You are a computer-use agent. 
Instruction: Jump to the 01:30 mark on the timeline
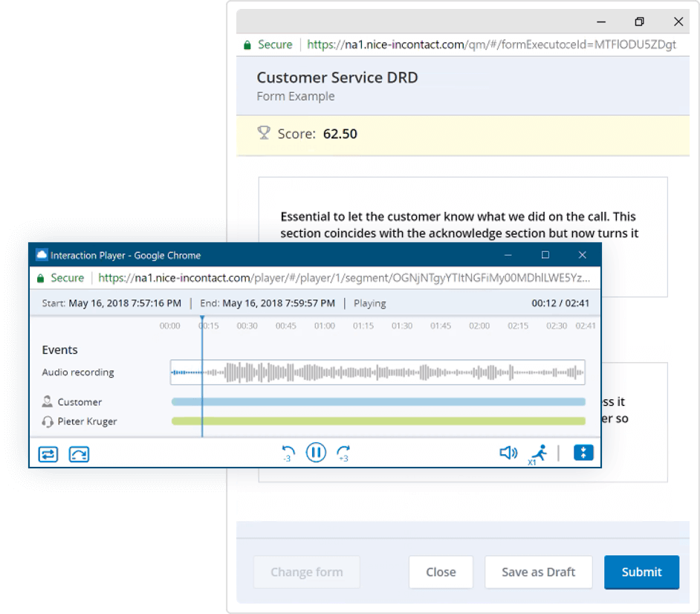tap(402, 326)
